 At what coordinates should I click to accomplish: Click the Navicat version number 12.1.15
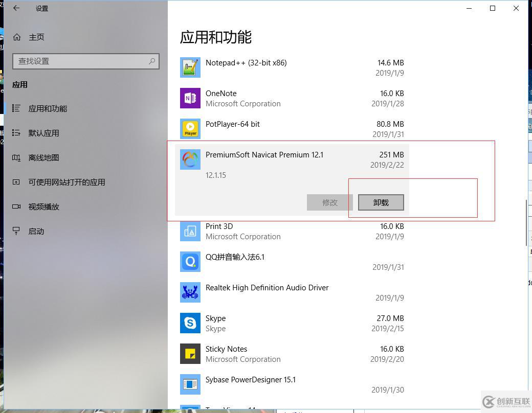[216, 175]
